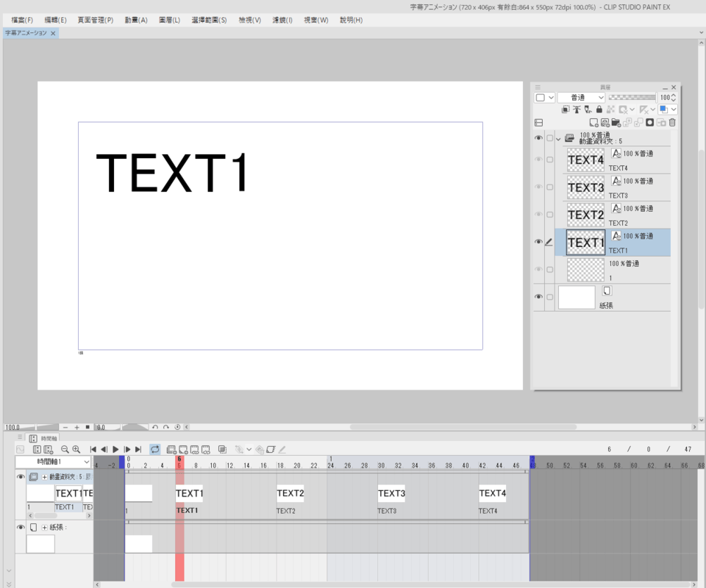Screen dimensions: 706x588
Task: Toggle the lock layer padlock icon
Action: pyautogui.click(x=599, y=110)
